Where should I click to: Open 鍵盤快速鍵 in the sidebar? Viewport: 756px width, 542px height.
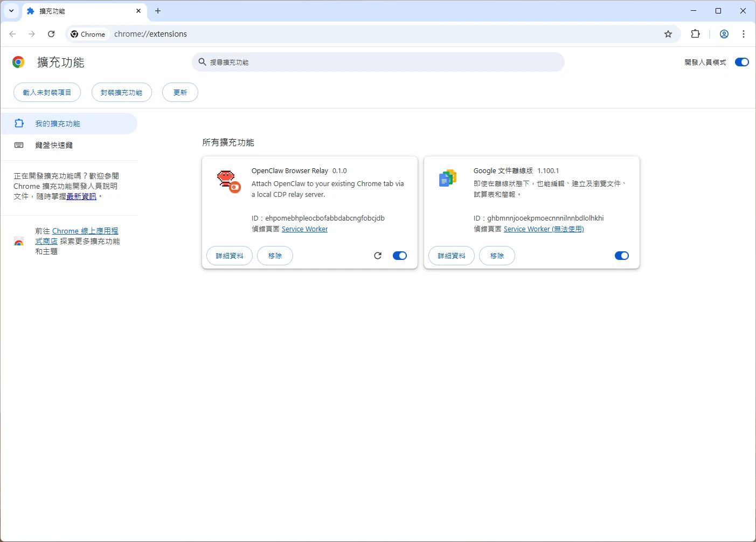54,145
